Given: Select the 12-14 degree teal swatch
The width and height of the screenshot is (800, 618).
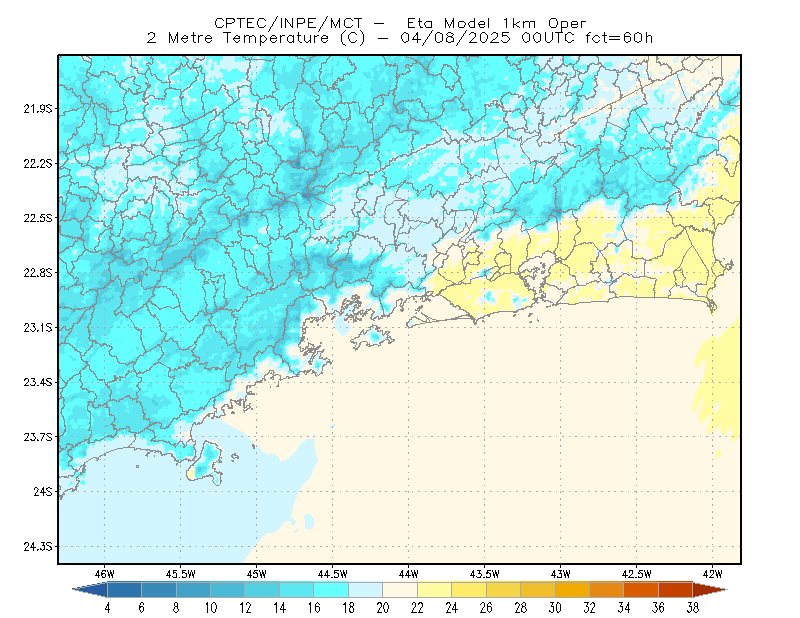Looking at the screenshot, I should 262,590.
